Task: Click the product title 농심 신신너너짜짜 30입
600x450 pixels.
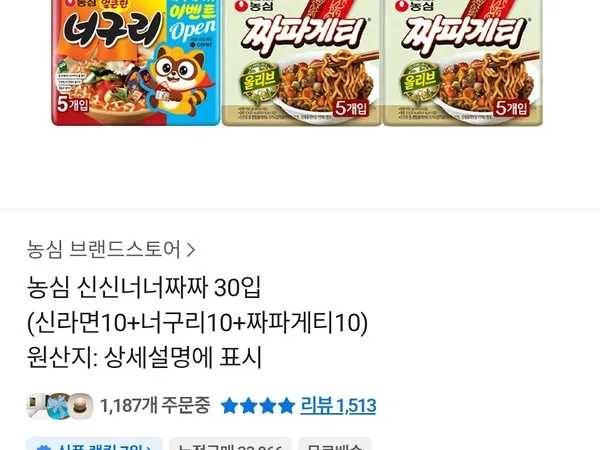Action: 144,287
